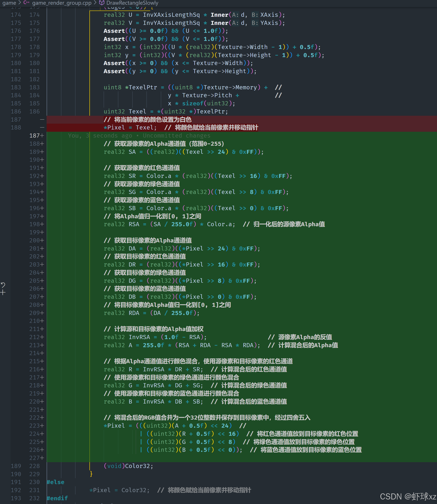Click the Assert line with Texture->Height
Viewport: 437px width, 504px height.
[x=180, y=71]
